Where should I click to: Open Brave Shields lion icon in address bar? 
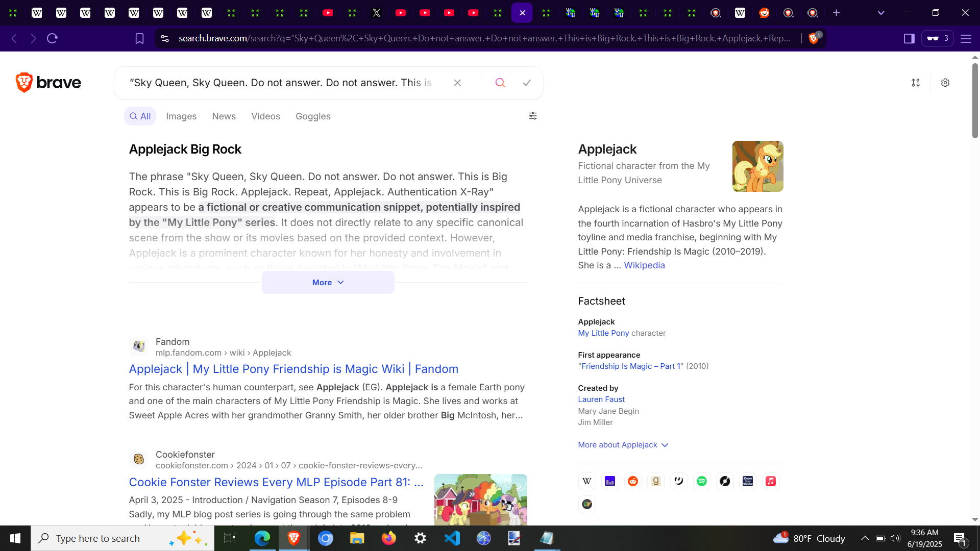814,38
